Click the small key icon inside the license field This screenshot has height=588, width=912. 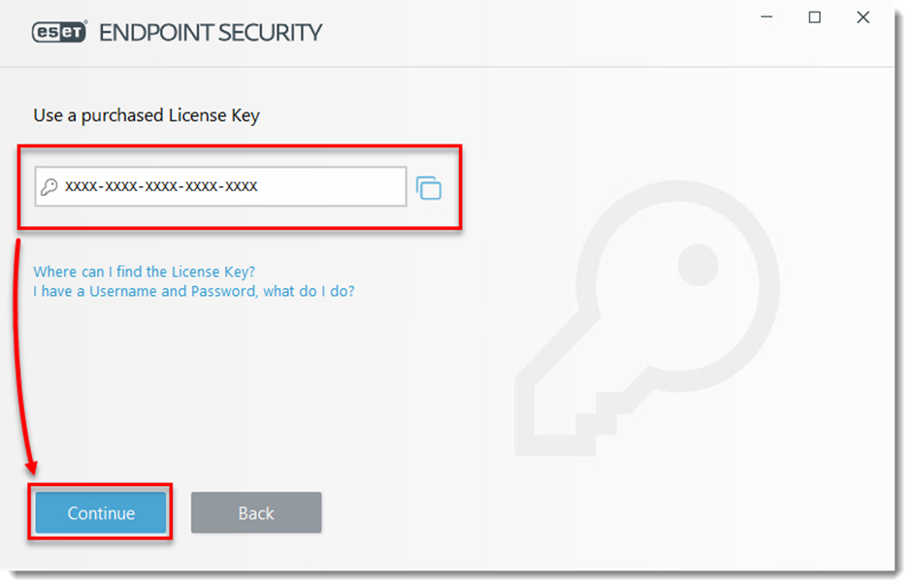coord(49,186)
